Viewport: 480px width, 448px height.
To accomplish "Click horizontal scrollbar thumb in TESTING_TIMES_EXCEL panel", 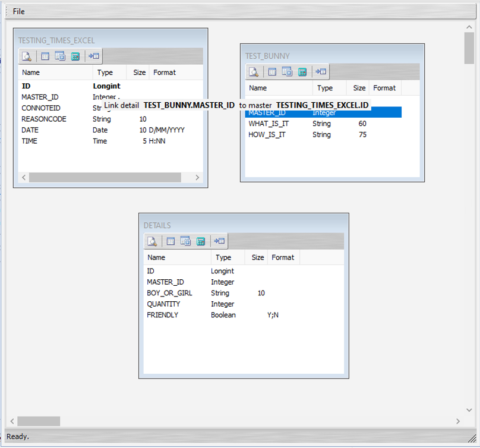I will tap(105, 177).
